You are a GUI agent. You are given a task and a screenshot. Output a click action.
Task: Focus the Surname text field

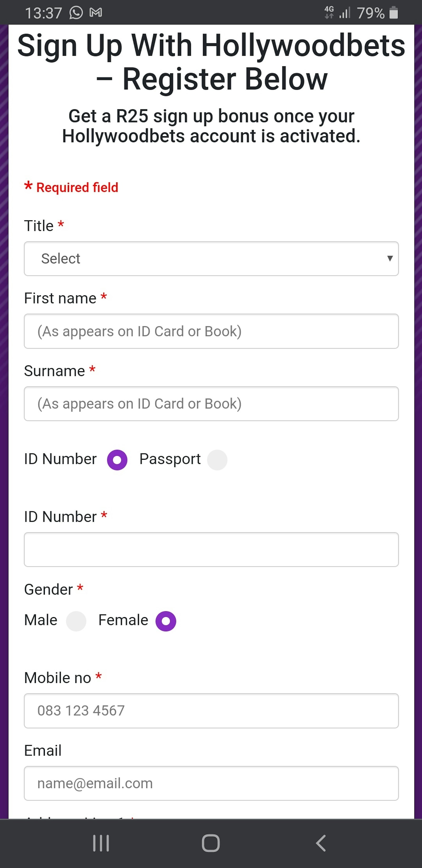point(211,404)
